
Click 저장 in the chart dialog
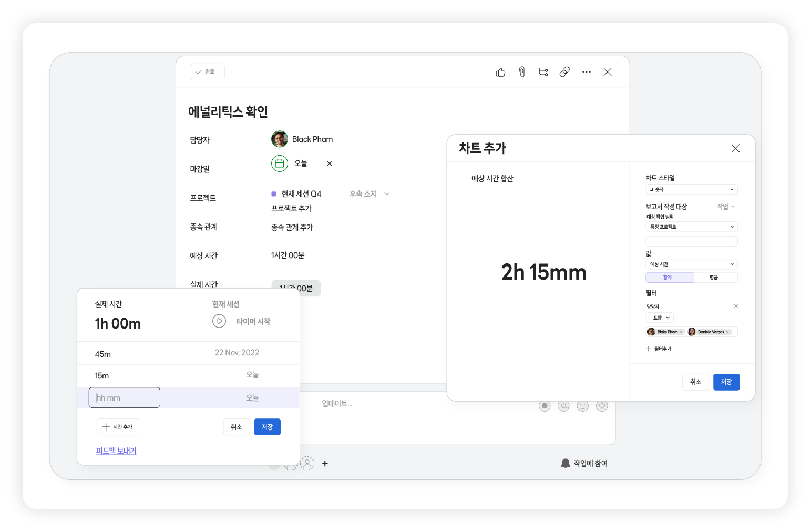pos(726,382)
